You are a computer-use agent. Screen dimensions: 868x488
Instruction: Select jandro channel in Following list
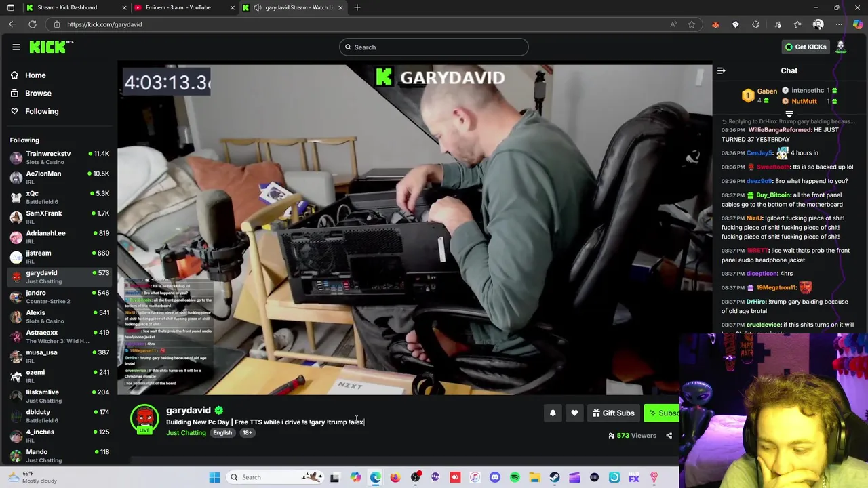point(60,296)
